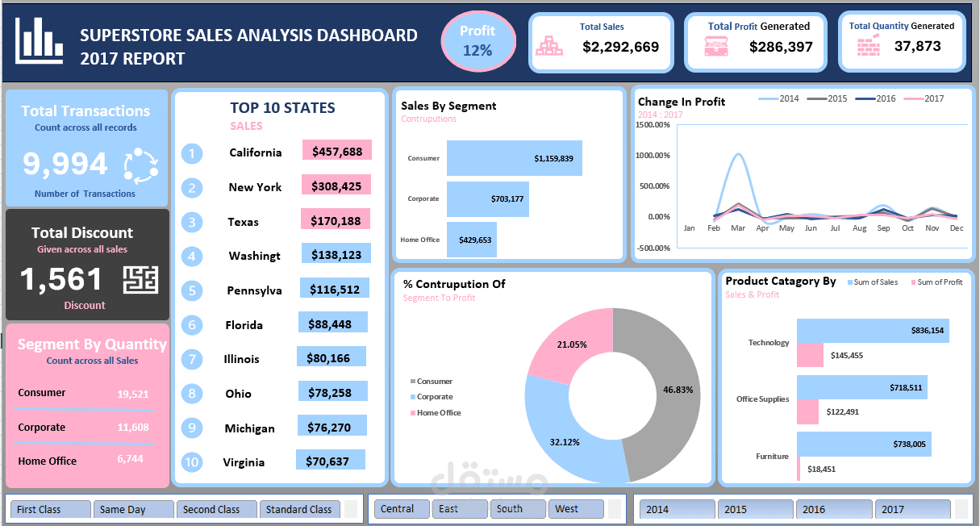Click the pink Profit 12% badge
This screenshot has height=526, width=980.
coord(478,41)
